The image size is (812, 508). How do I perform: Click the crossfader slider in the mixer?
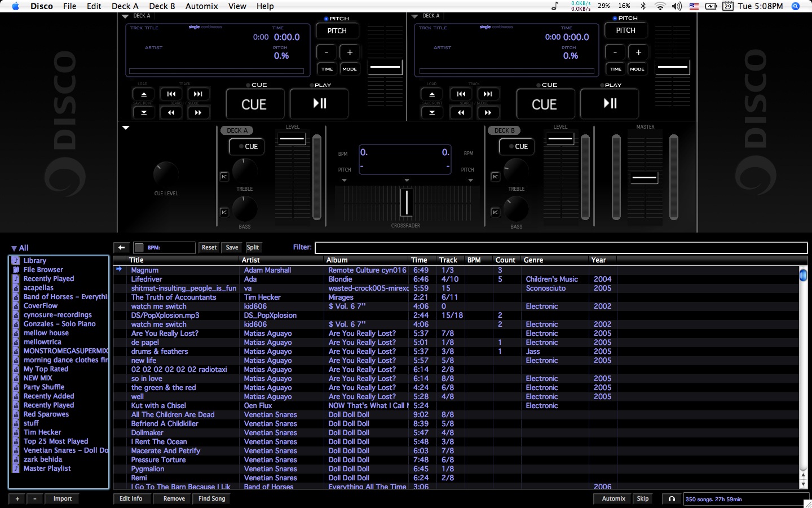pos(406,202)
